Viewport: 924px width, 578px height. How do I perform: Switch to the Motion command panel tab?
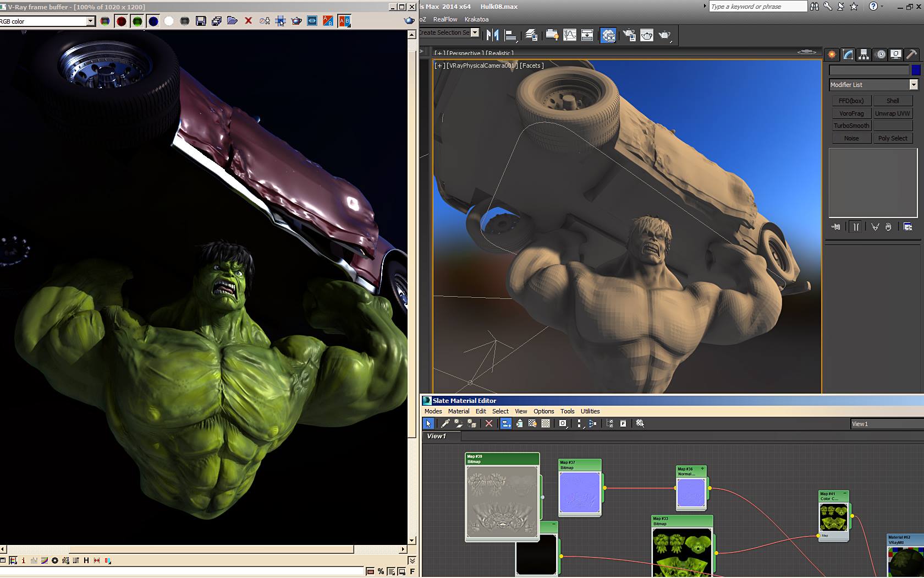881,54
